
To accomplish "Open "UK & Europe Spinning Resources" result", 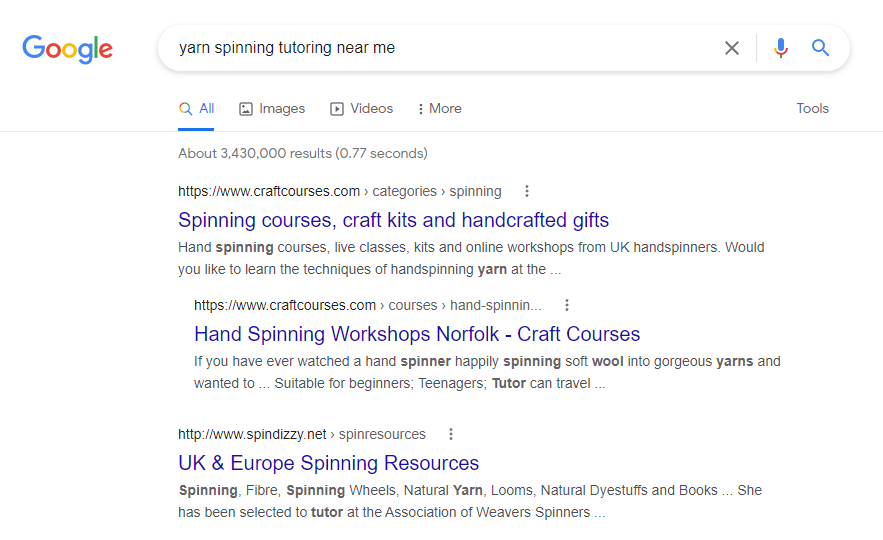I will [328, 463].
